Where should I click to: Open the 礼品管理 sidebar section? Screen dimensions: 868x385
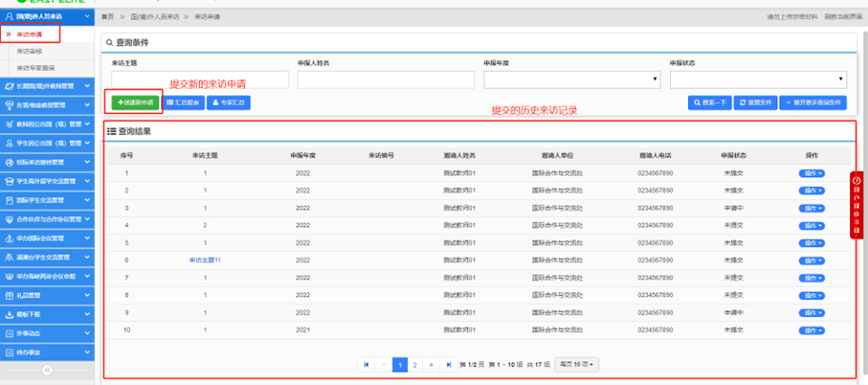tap(48, 296)
